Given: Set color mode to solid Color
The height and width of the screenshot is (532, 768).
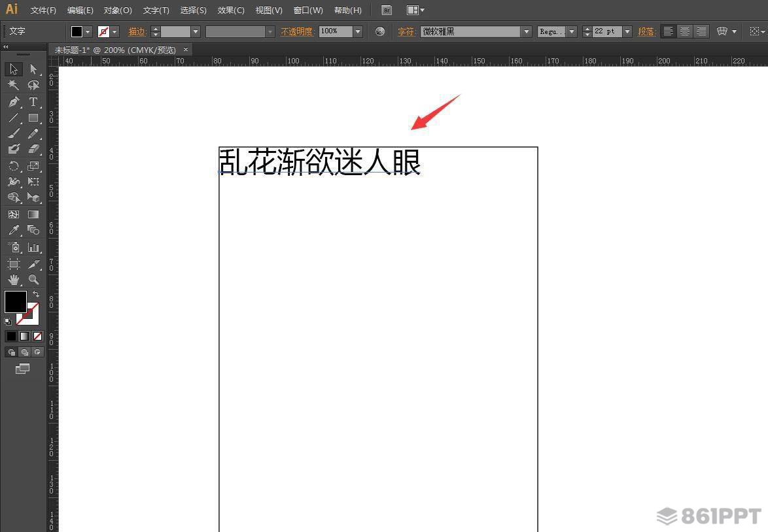Looking at the screenshot, I should pos(10,336).
